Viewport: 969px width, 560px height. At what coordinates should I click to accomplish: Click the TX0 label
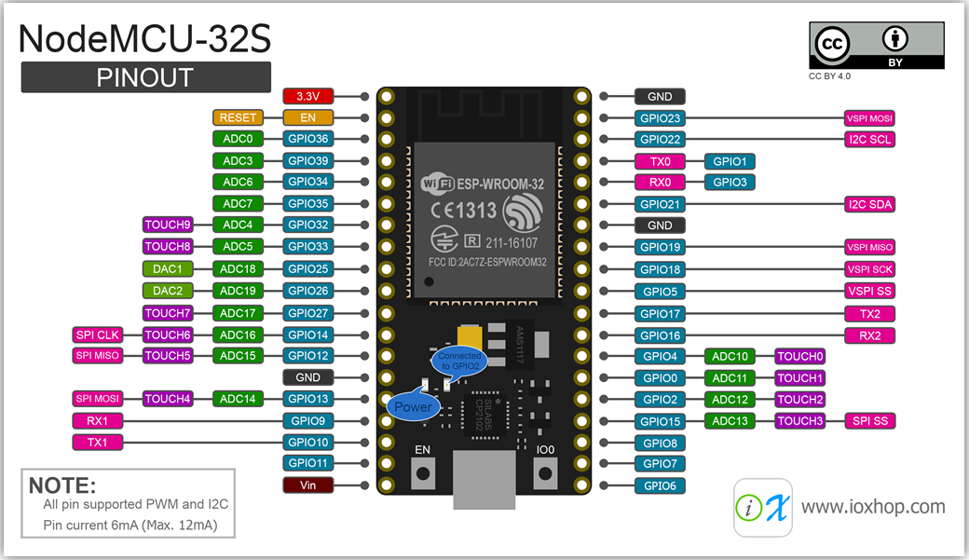click(660, 161)
